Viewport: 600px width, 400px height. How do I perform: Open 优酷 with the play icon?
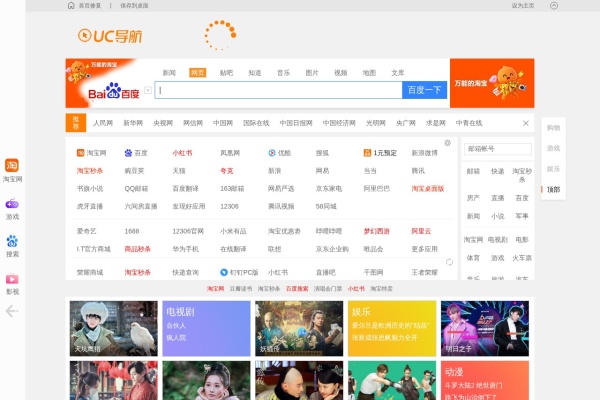point(279,153)
